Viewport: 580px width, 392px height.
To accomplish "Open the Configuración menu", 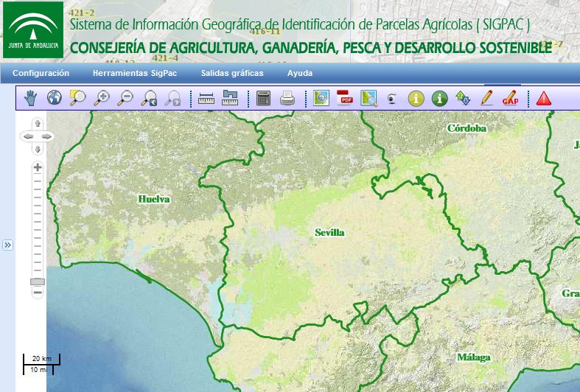I will pos(41,73).
